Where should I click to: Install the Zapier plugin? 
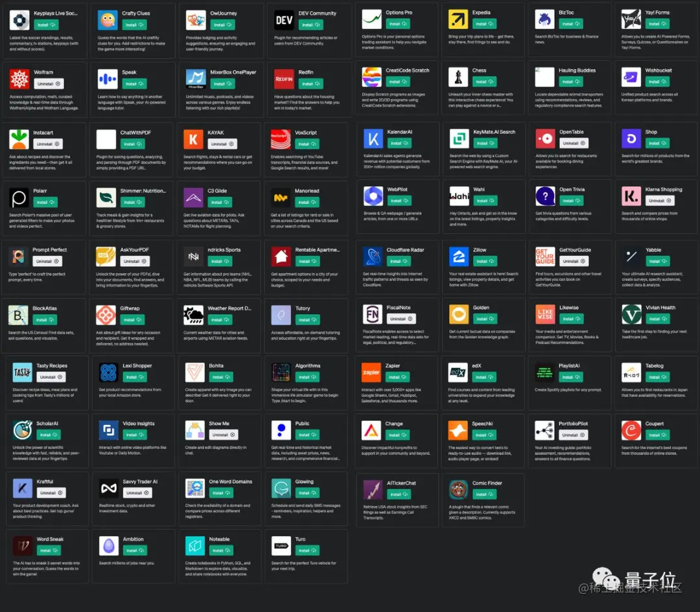click(397, 378)
